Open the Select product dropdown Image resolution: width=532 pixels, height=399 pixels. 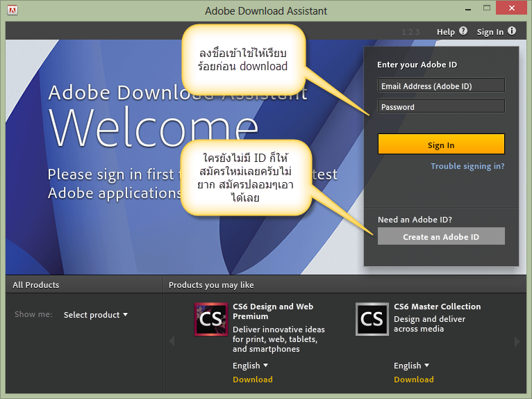96,315
